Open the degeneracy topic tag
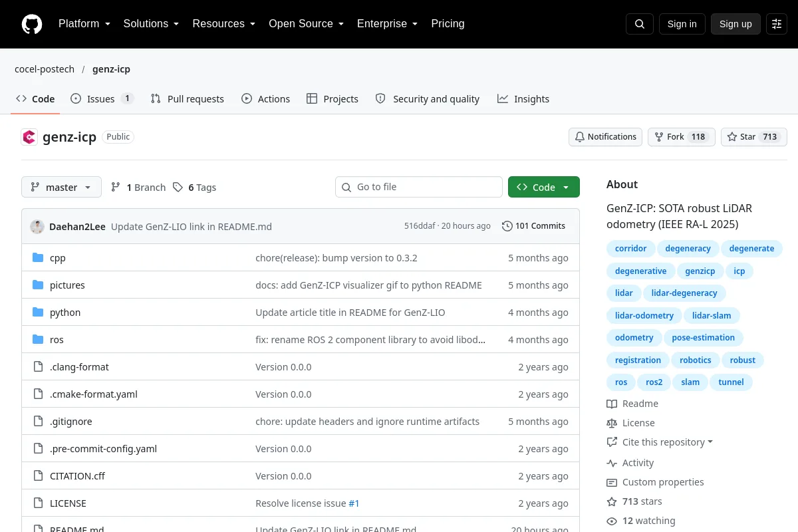The width and height of the screenshot is (798, 532). [688, 249]
